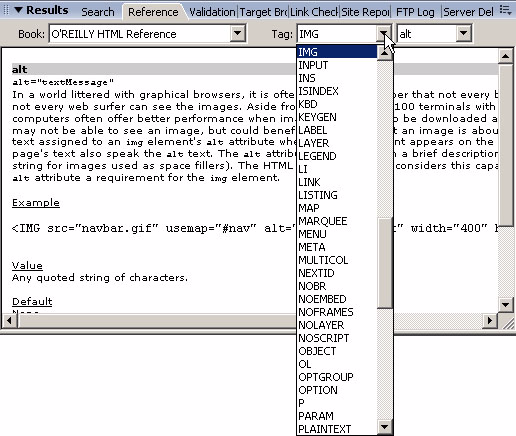Click the reference pane scroll-up arrow

(505, 56)
